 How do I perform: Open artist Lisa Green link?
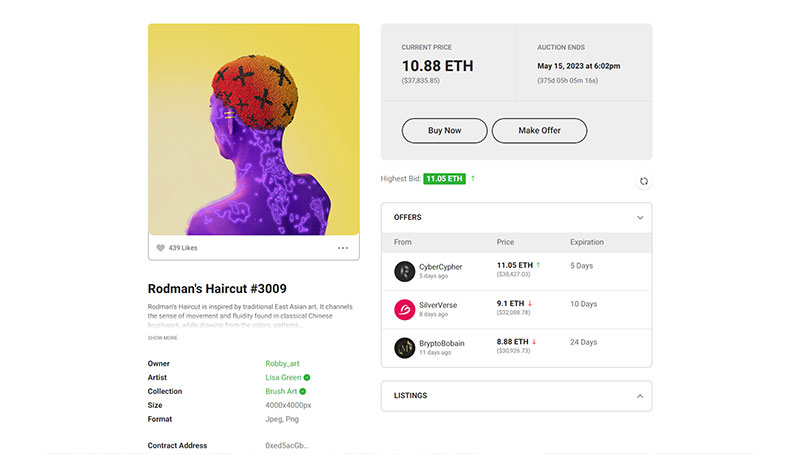283,377
